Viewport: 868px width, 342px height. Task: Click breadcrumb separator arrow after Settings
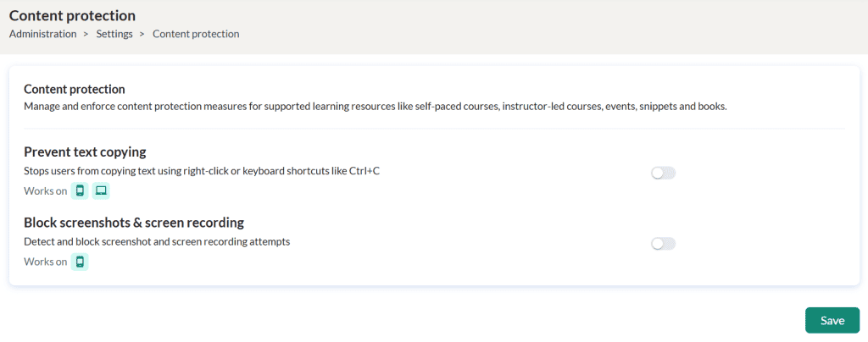click(142, 34)
